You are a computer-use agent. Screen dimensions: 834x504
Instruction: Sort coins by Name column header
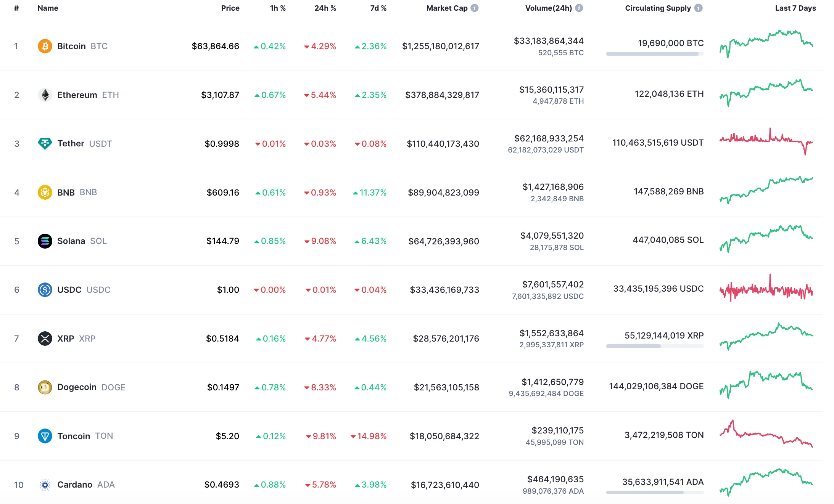point(48,8)
